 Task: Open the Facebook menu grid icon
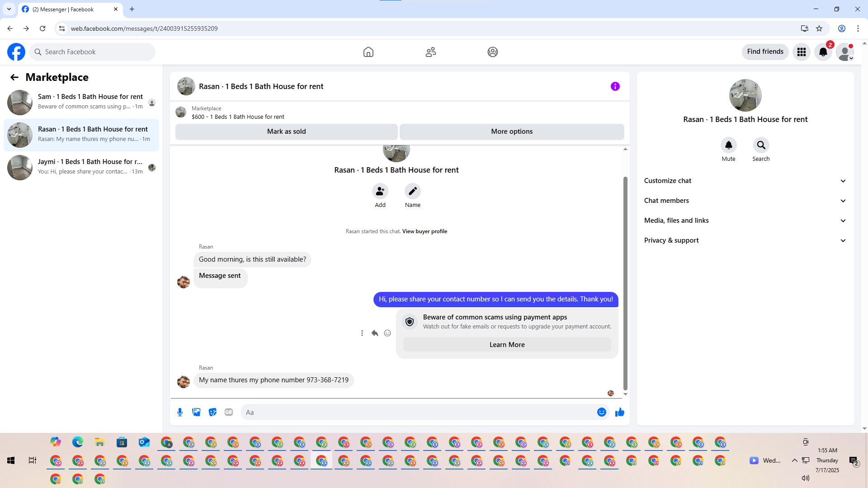tap(802, 52)
